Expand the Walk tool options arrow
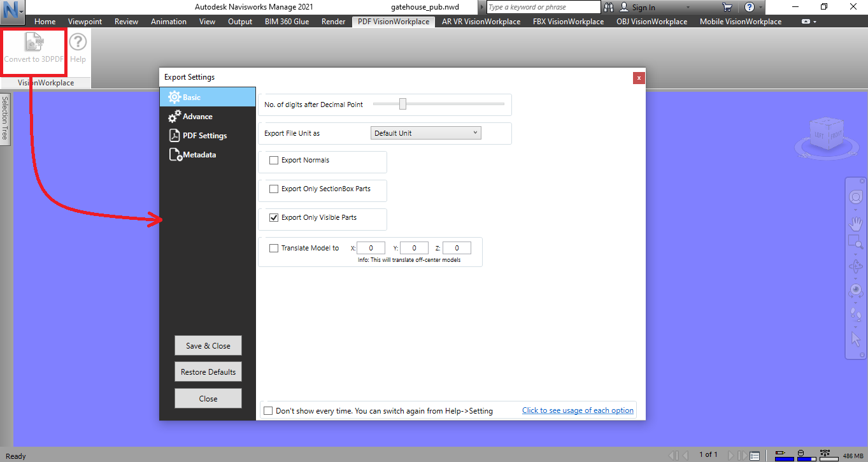 click(x=856, y=326)
